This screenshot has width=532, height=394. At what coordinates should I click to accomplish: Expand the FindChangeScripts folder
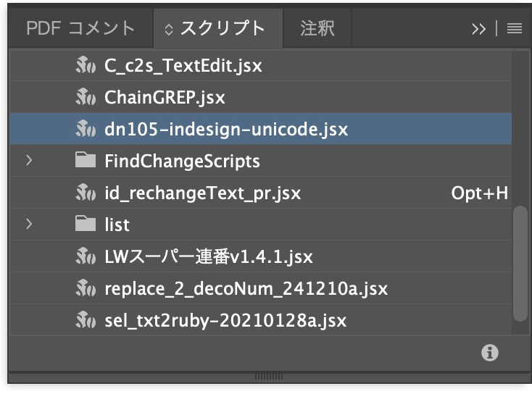pos(29,161)
